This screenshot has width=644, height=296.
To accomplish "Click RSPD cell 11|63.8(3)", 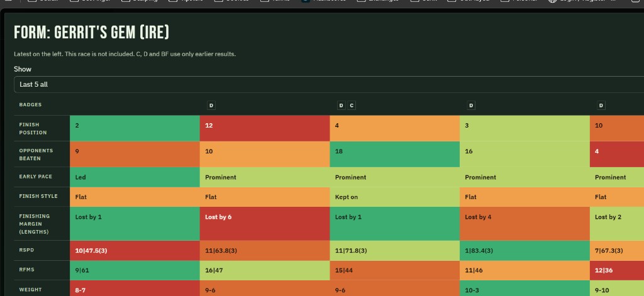I will tap(265, 250).
